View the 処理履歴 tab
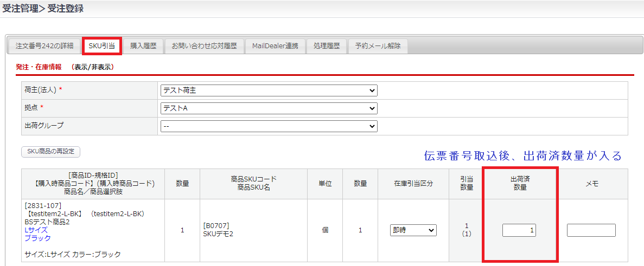 (x=327, y=46)
